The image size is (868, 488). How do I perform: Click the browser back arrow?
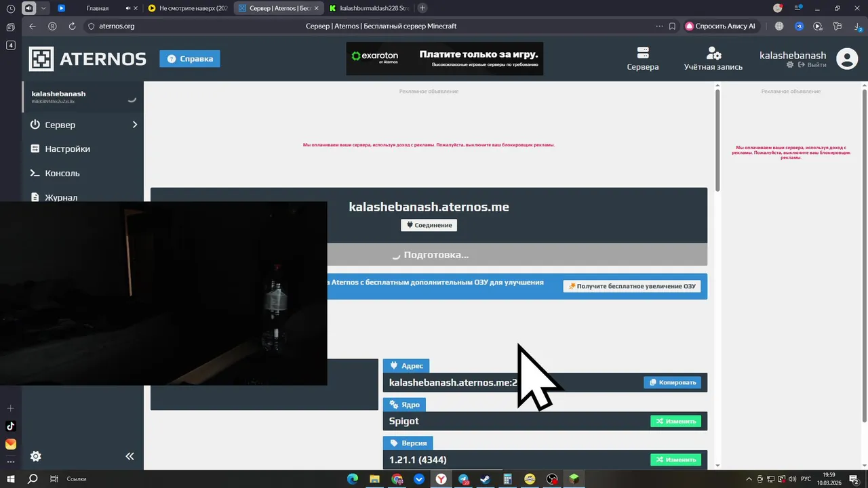(x=33, y=26)
